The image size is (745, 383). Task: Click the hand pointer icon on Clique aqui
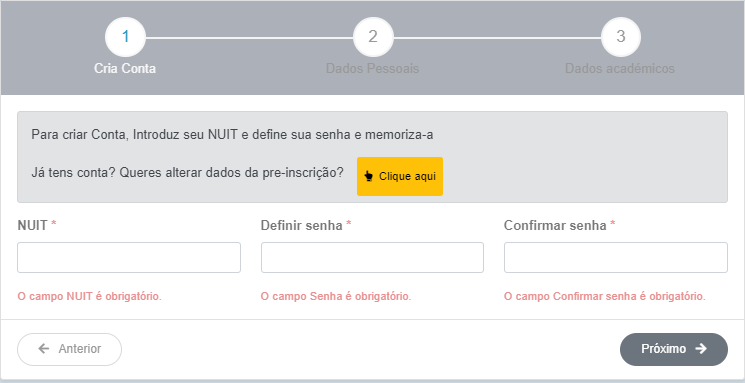coord(368,176)
